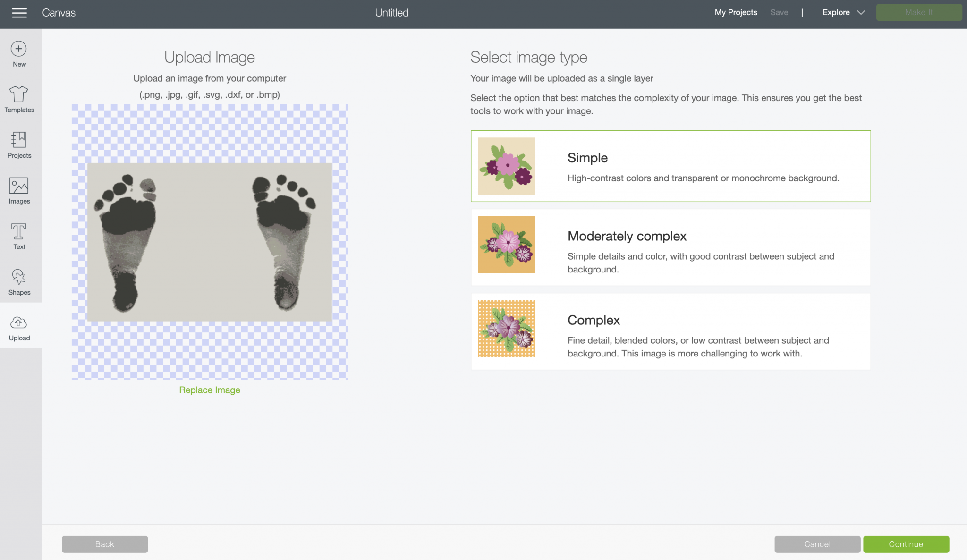The height and width of the screenshot is (560, 967).
Task: Open the Images panel icon
Action: point(19,186)
